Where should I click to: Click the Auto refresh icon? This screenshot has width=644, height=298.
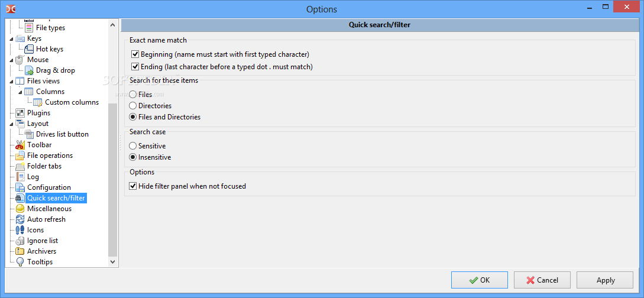20,219
